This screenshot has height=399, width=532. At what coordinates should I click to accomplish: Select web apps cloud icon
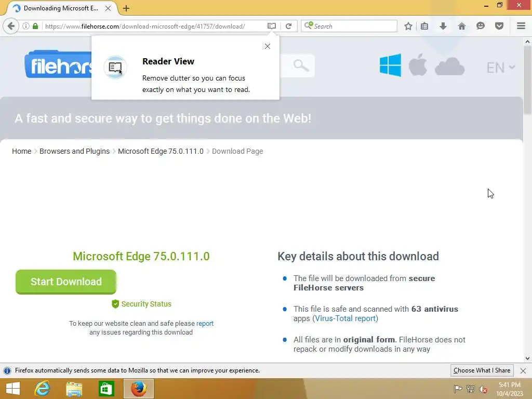449,66
